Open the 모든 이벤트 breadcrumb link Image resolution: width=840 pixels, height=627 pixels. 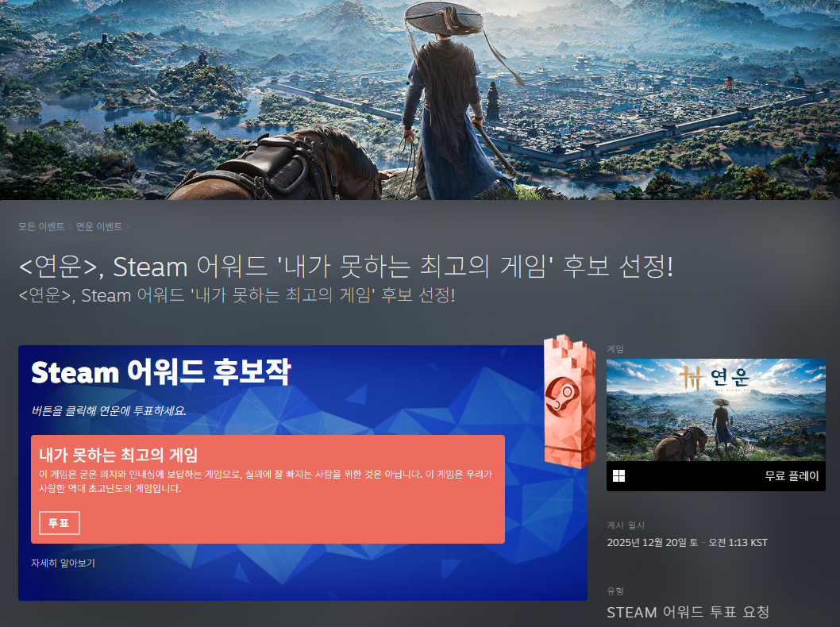pyautogui.click(x=41, y=226)
